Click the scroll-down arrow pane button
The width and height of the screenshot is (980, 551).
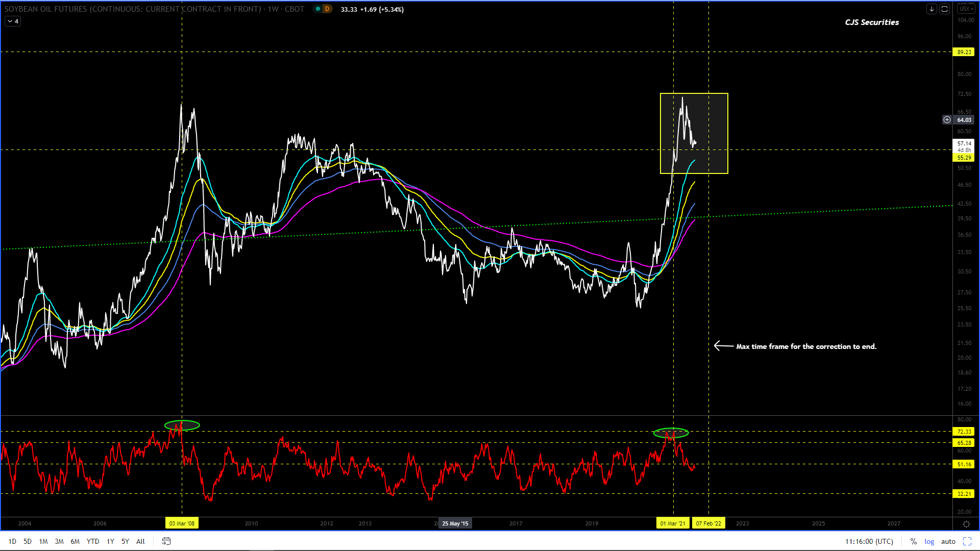click(932, 9)
